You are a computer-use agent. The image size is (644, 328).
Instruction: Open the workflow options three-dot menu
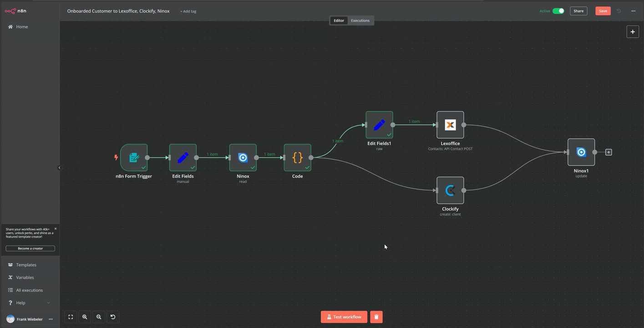[633, 11]
